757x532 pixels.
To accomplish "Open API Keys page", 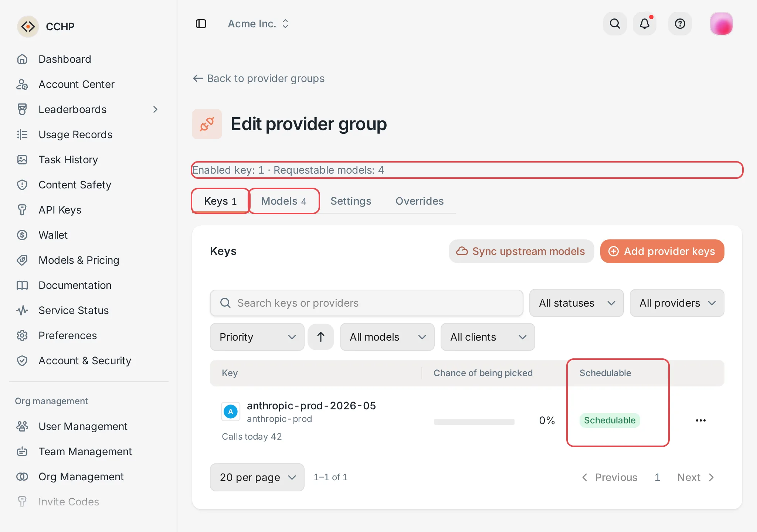I will point(89,210).
